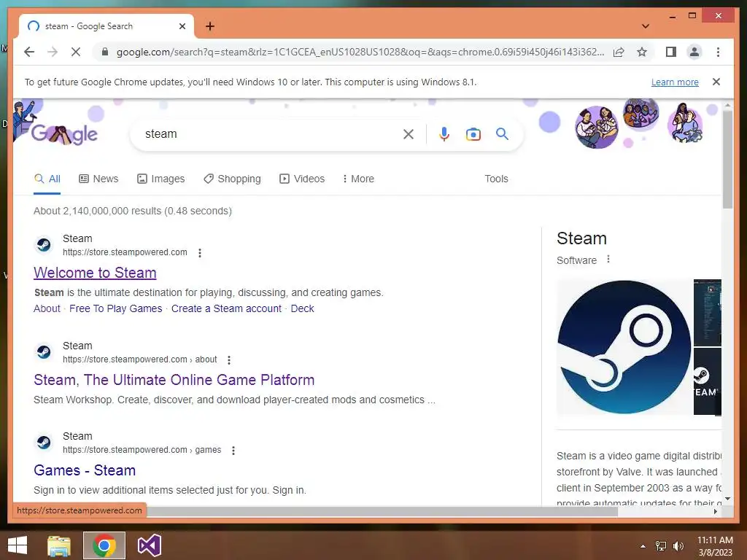
Task: Open the Welcome to Steam result
Action: pos(95,273)
